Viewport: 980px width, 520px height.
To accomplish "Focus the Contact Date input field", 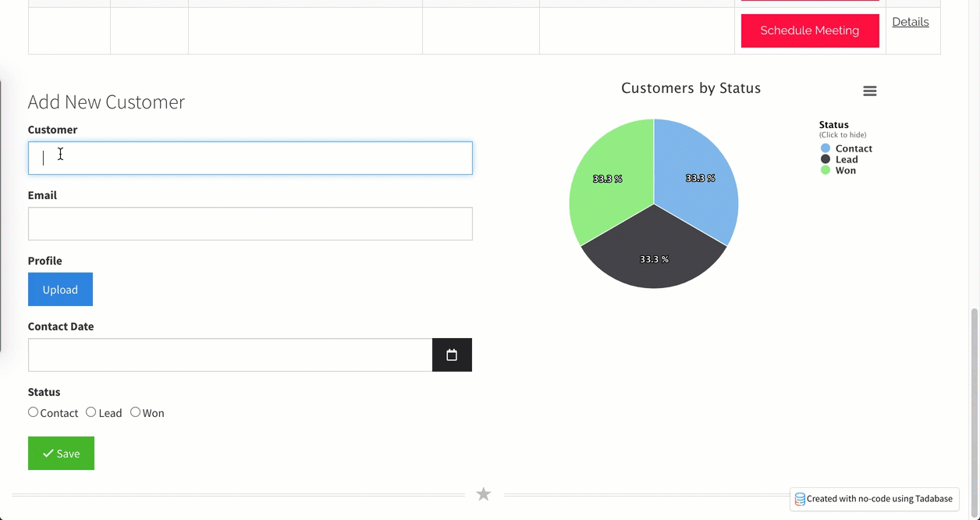I will point(230,355).
